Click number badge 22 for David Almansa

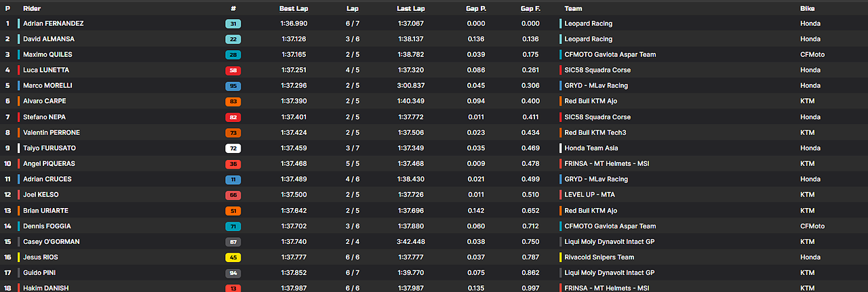pos(233,39)
